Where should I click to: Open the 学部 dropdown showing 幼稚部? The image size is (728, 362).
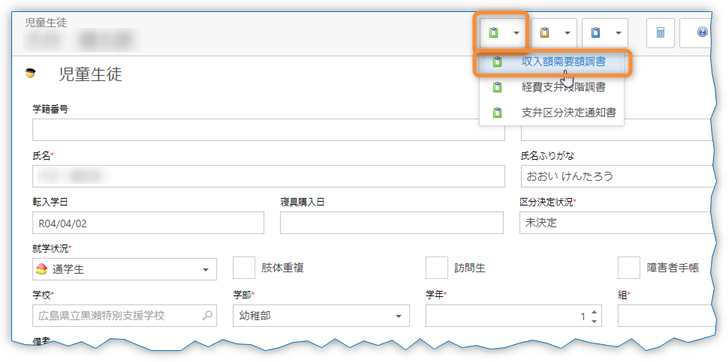[321, 316]
